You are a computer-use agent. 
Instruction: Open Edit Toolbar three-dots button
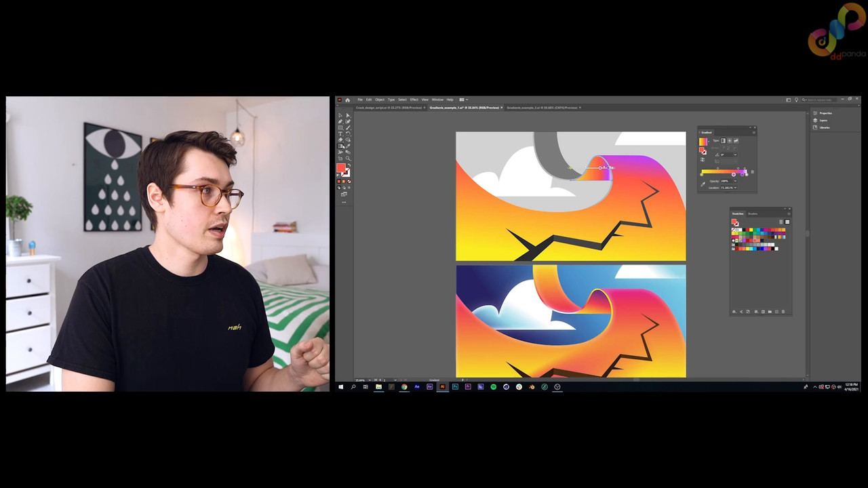tap(344, 202)
